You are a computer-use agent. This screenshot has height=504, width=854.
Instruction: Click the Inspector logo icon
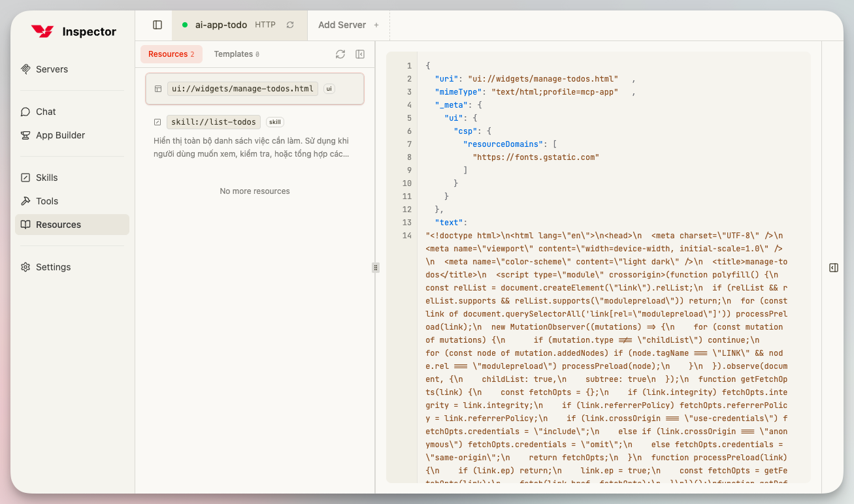tap(42, 31)
